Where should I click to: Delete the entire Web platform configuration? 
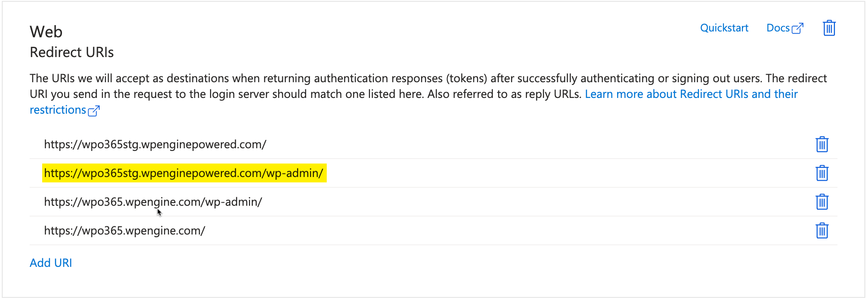(x=829, y=28)
